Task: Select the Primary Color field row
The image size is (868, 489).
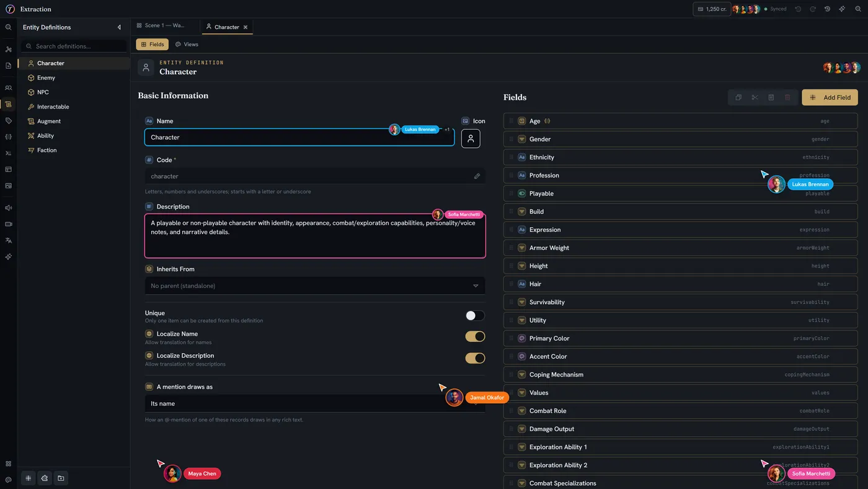Action: point(681,338)
